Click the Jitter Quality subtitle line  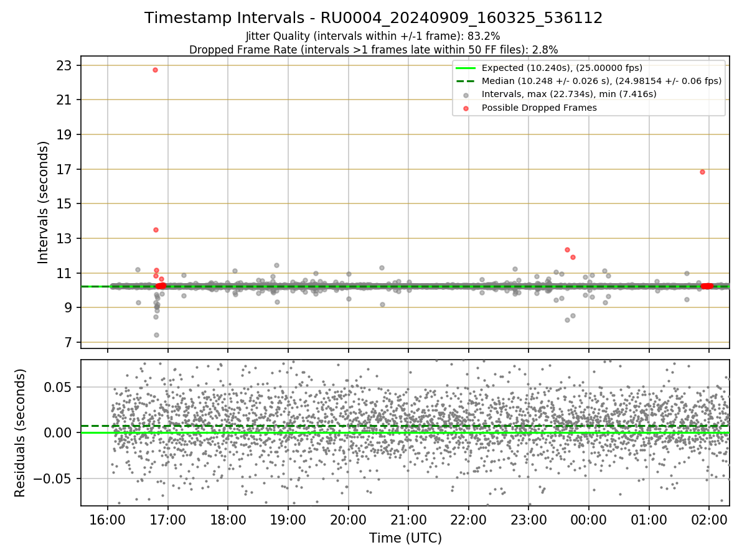(x=374, y=36)
